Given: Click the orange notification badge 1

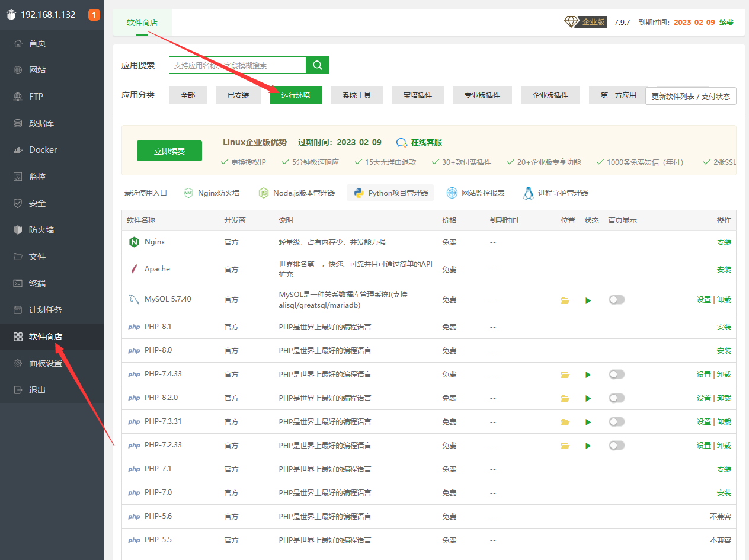Looking at the screenshot, I should (94, 15).
